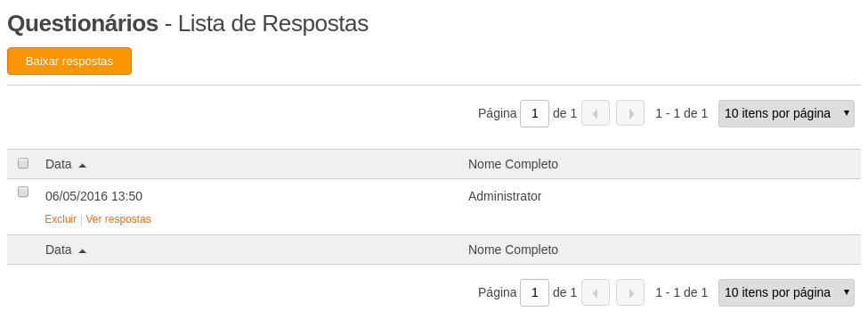Go to previous page in top pagination

[595, 113]
